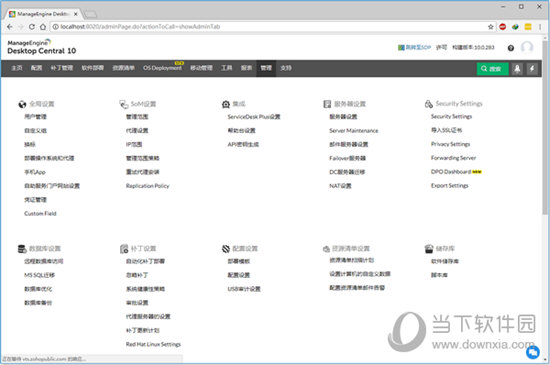Image resolution: width=550 pixels, height=365 pixels.
Task: Open the blue chat bubble icon
Action: 532,352
